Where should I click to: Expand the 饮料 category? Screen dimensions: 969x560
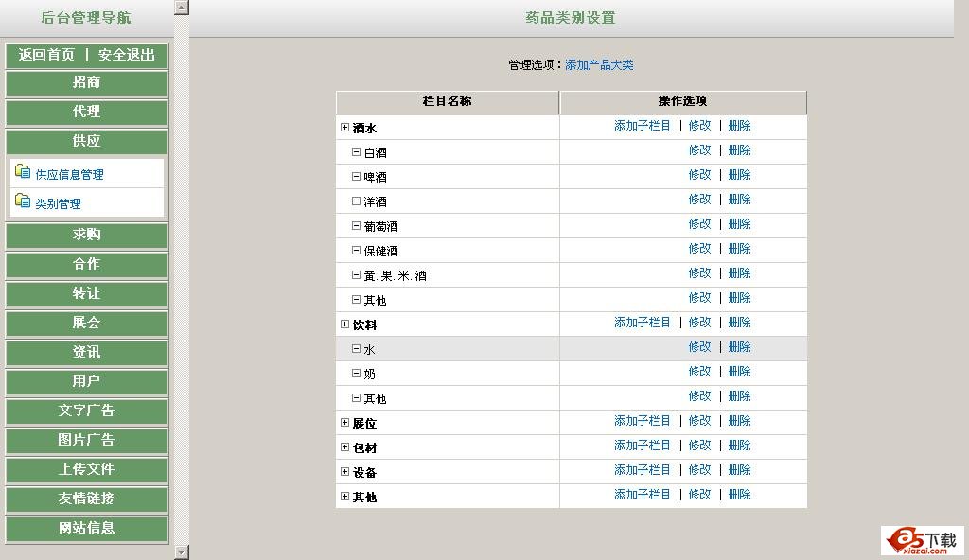(344, 324)
